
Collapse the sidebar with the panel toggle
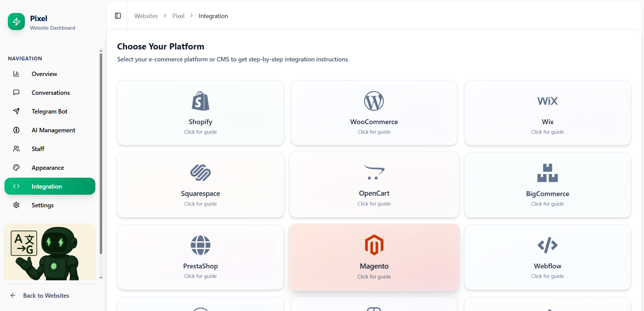(x=118, y=16)
